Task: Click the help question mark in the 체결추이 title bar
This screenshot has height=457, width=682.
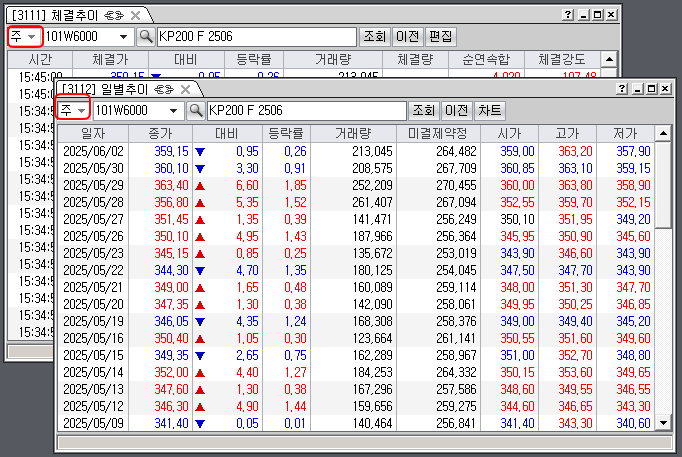Action: tap(568, 15)
